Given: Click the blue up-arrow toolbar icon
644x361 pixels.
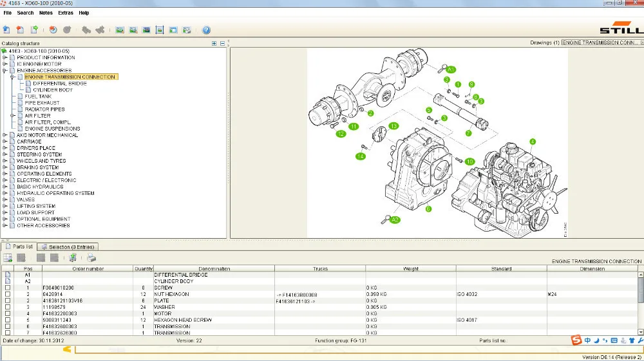Looking at the screenshot, I should tap(6, 30).
